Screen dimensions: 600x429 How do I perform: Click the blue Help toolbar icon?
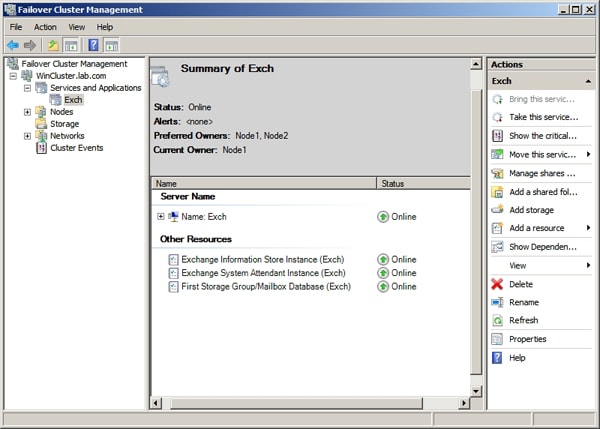point(93,45)
